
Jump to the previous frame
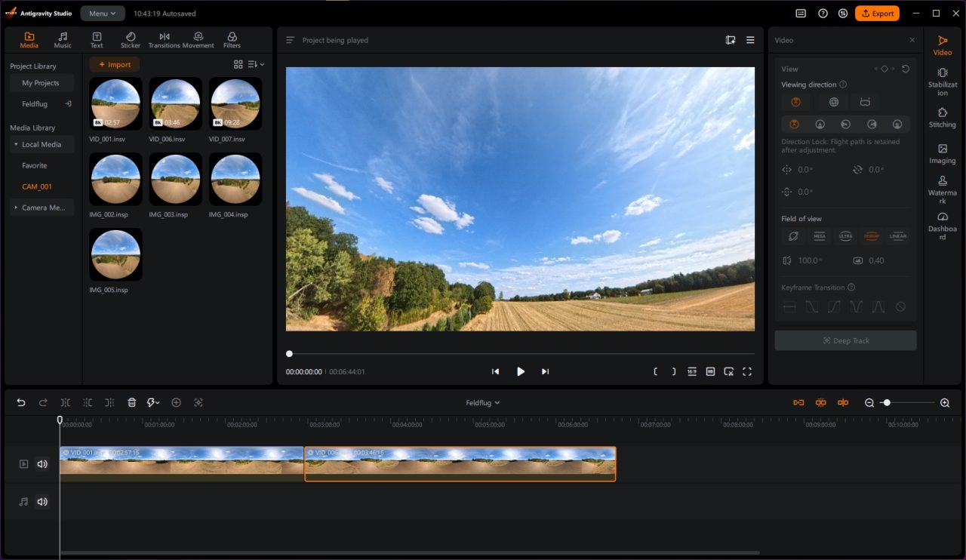[496, 371]
